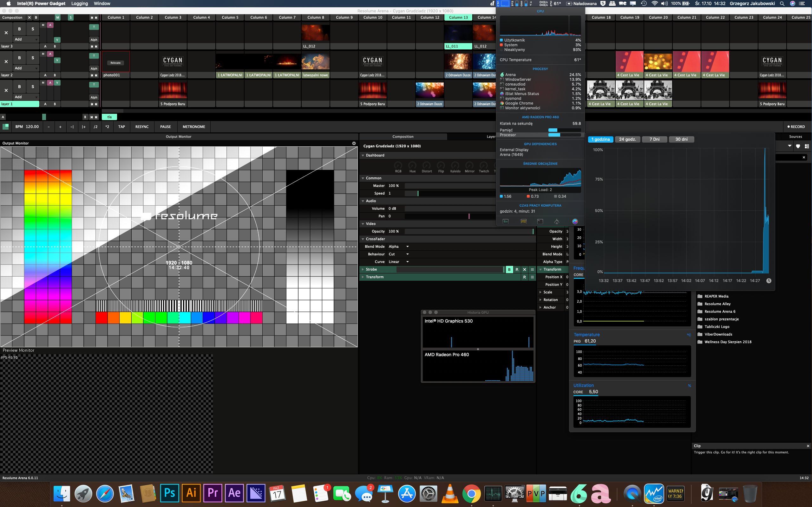Click the RESYNC button
Viewport: 812px width, 507px height.
pos(141,127)
